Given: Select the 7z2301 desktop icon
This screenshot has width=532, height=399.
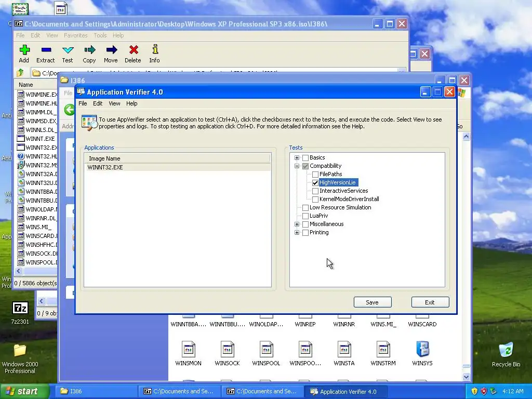Looking at the screenshot, I should [20, 308].
